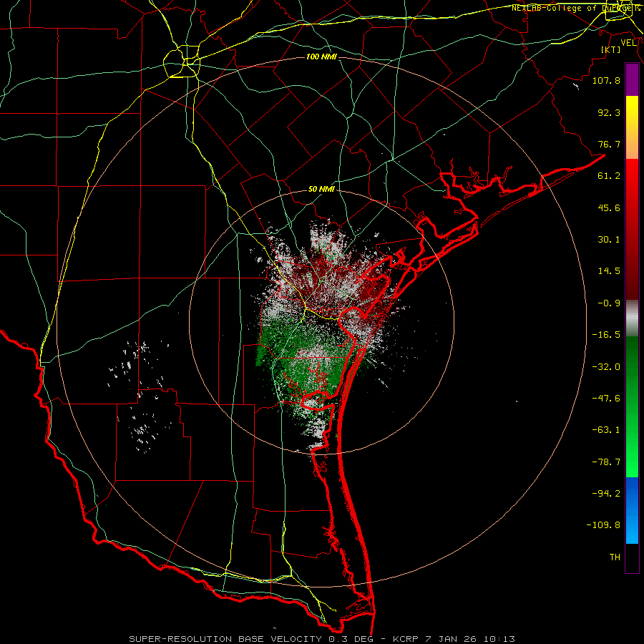Click the VEL legend title
The height and width of the screenshot is (644, 644).
pyautogui.click(x=629, y=43)
